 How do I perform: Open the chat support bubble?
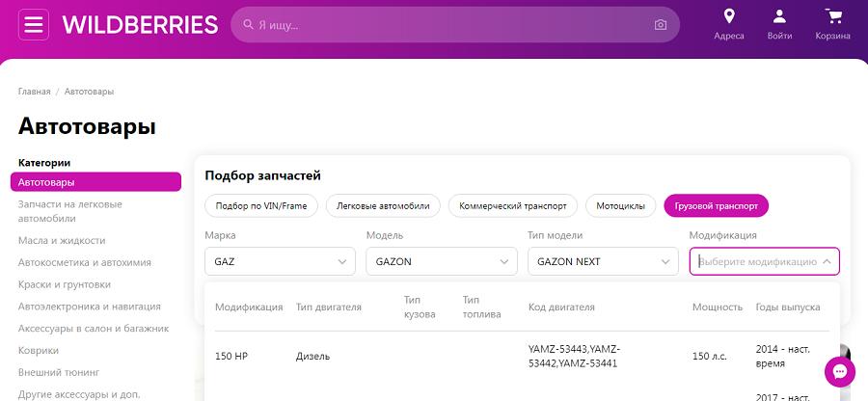coord(840,372)
